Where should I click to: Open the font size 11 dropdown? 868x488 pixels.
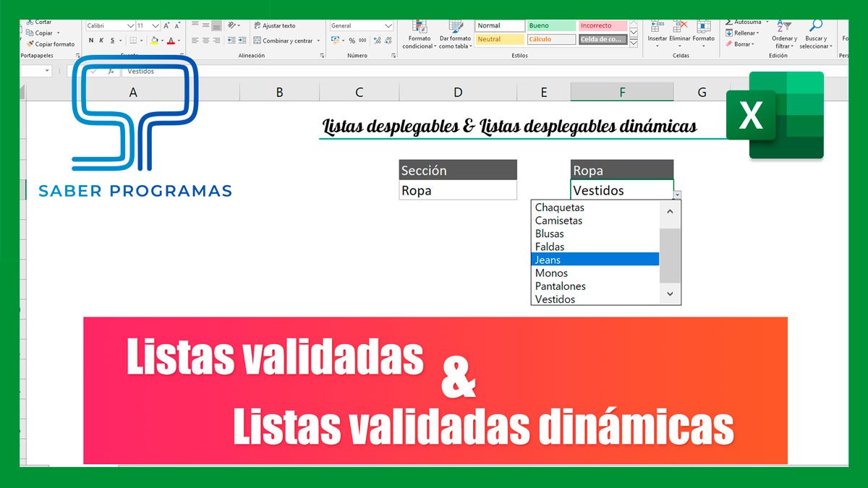pyautogui.click(x=156, y=25)
